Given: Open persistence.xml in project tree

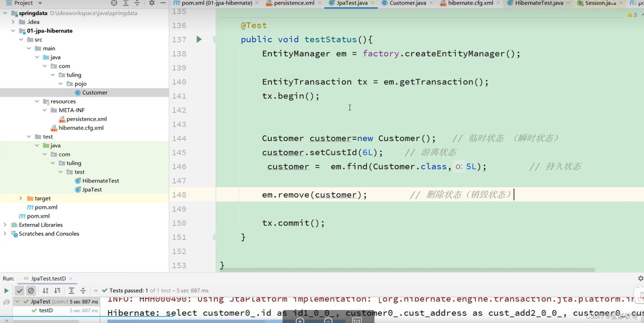Looking at the screenshot, I should point(87,119).
